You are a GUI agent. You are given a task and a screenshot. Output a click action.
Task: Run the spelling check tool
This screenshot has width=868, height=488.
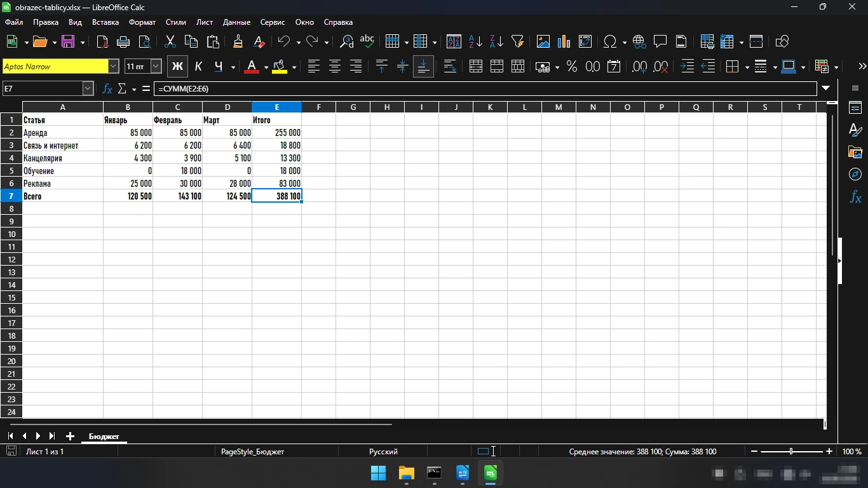367,42
